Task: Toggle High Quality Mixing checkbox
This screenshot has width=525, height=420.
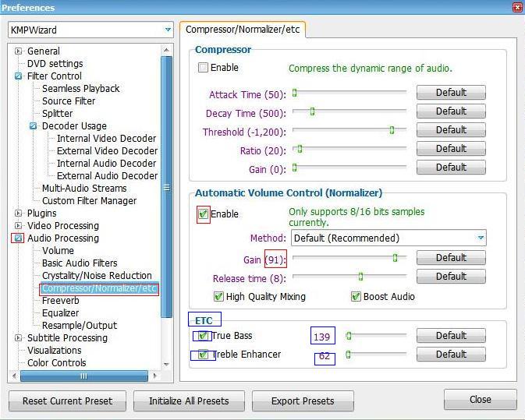Action: (x=218, y=296)
